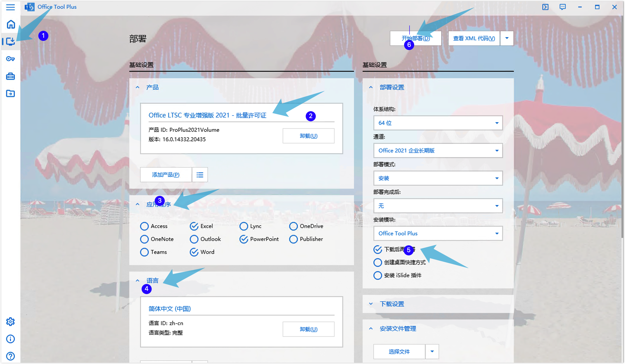The width and height of the screenshot is (625, 364).
Task: Open Settings gear icon in sidebar
Action: click(10, 322)
